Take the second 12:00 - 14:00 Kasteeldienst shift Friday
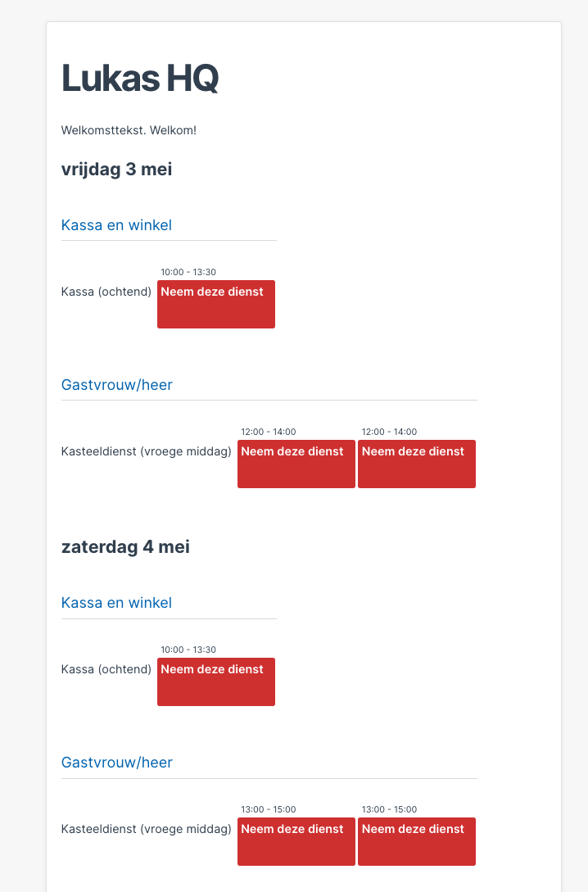The height and width of the screenshot is (892, 588). point(416,464)
